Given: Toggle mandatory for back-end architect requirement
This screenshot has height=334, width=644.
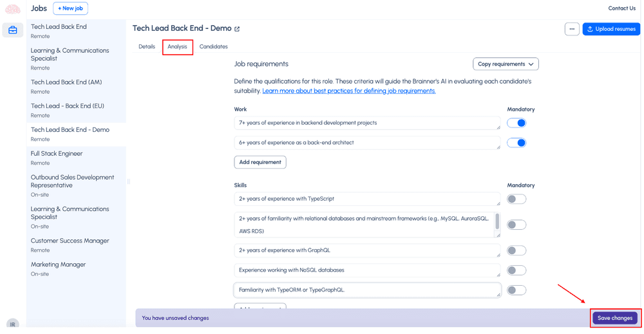Looking at the screenshot, I should pyautogui.click(x=516, y=143).
